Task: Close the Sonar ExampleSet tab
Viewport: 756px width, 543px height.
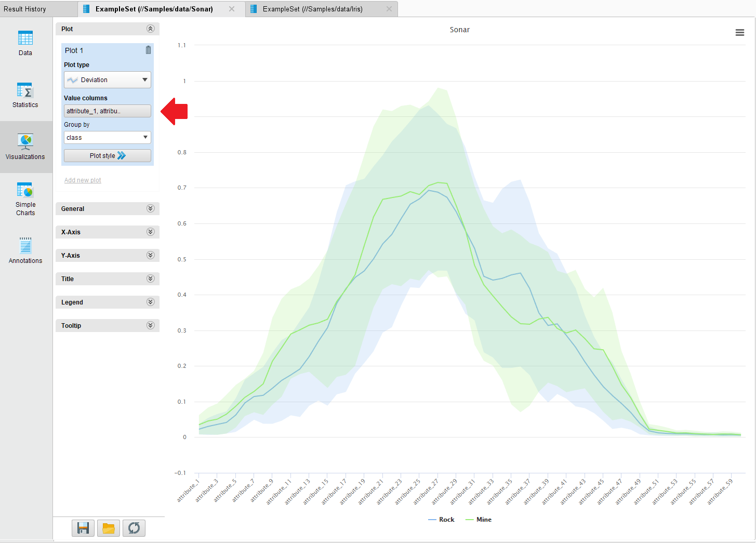Action: (232, 9)
